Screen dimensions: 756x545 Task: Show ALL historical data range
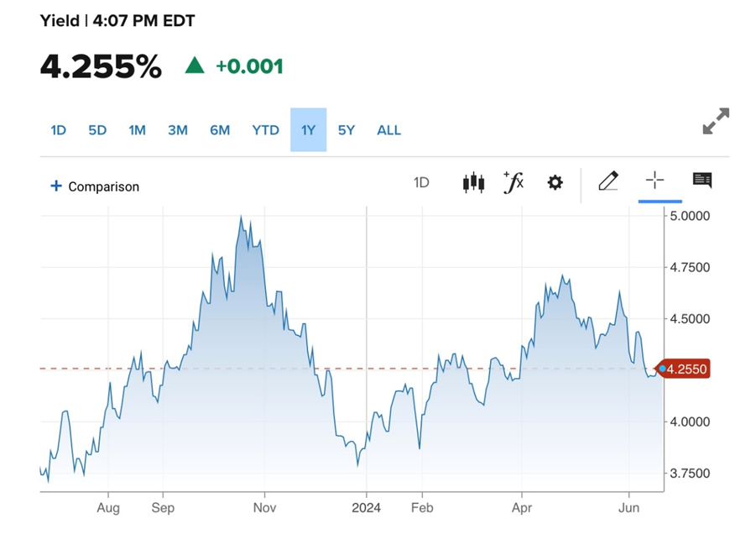pyautogui.click(x=388, y=130)
